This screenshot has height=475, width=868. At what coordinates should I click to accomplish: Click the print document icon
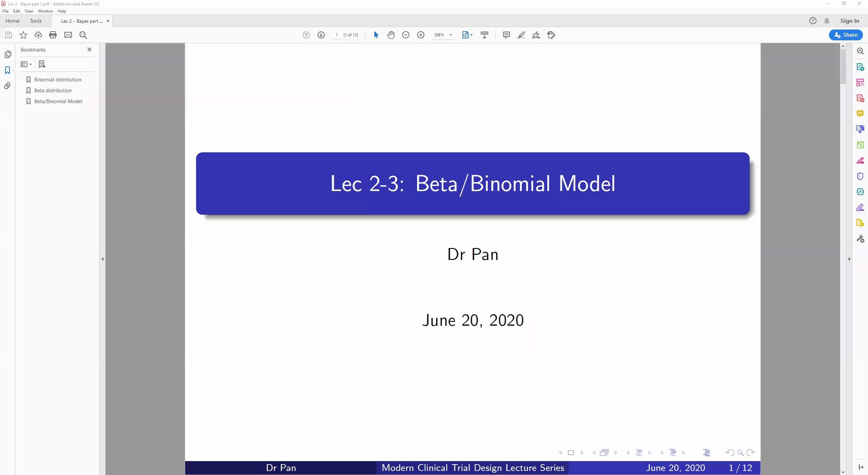click(x=53, y=35)
